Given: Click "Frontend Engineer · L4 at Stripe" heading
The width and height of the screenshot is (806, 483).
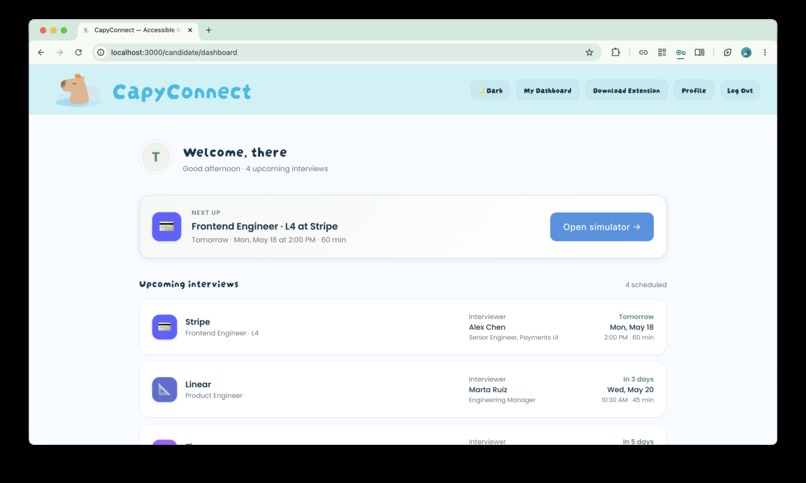Looking at the screenshot, I should pyautogui.click(x=265, y=226).
